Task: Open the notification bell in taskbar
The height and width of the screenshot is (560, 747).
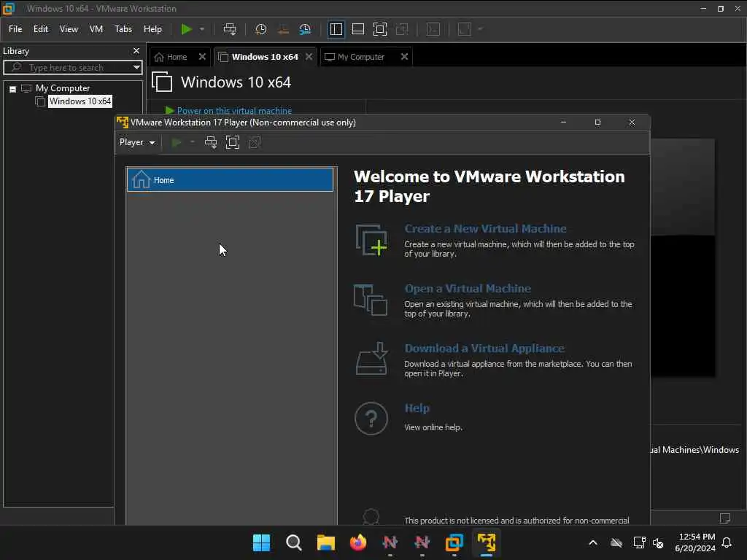Action: coord(727,542)
